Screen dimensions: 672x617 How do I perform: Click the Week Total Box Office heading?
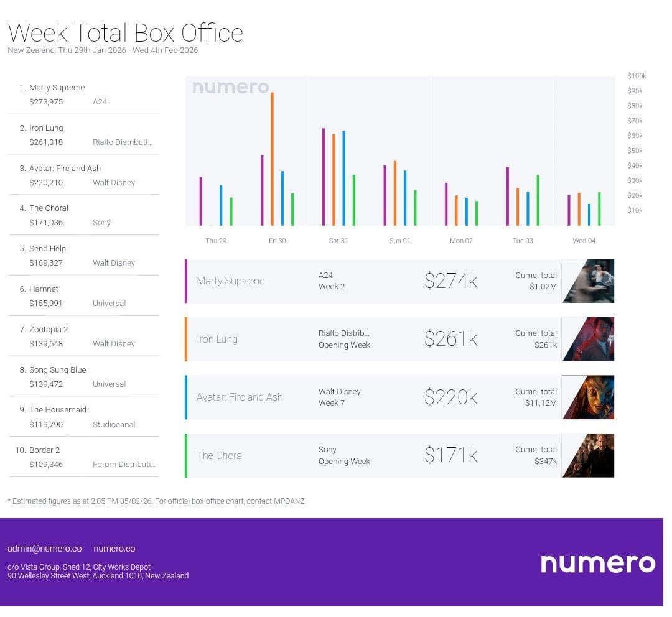[x=125, y=32]
